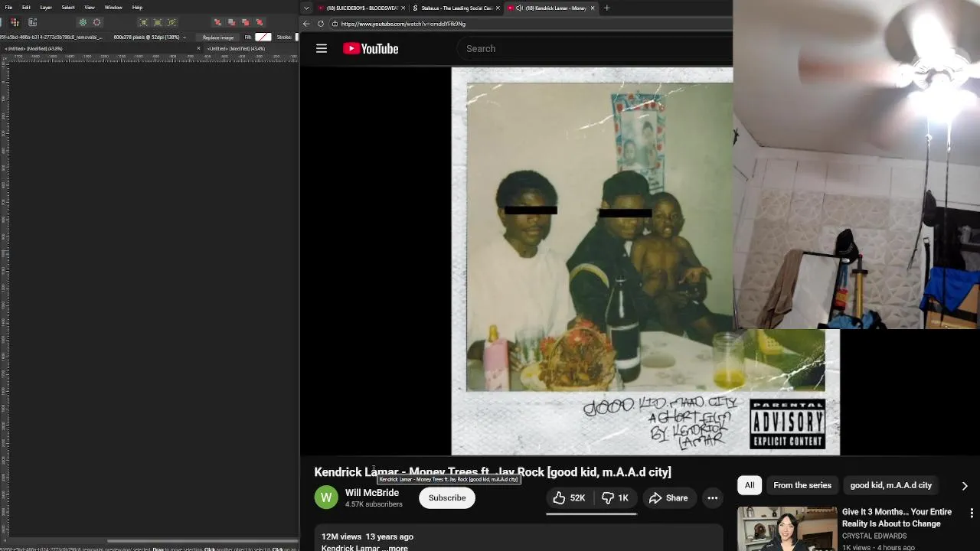Open the Window menu in Affinity
Image resolution: width=980 pixels, height=551 pixels.
(113, 8)
